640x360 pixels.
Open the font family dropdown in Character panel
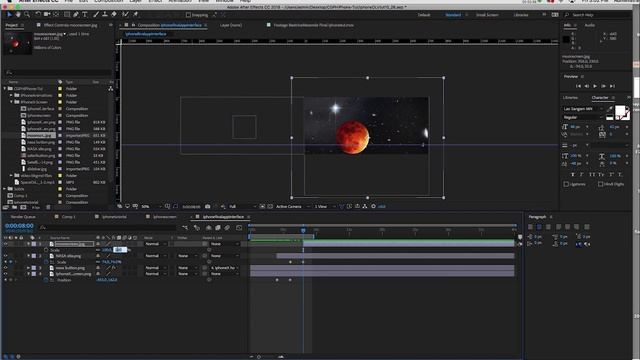click(x=582, y=109)
